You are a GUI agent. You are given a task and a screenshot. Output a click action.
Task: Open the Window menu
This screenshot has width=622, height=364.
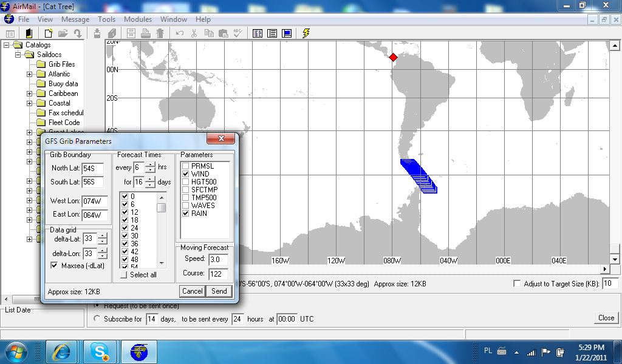174,19
